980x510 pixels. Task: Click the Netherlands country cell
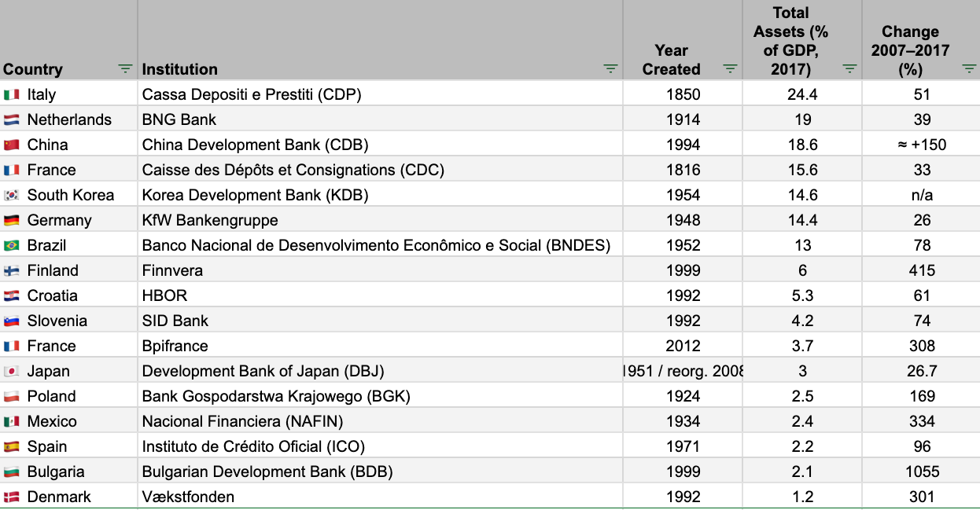[69, 119]
